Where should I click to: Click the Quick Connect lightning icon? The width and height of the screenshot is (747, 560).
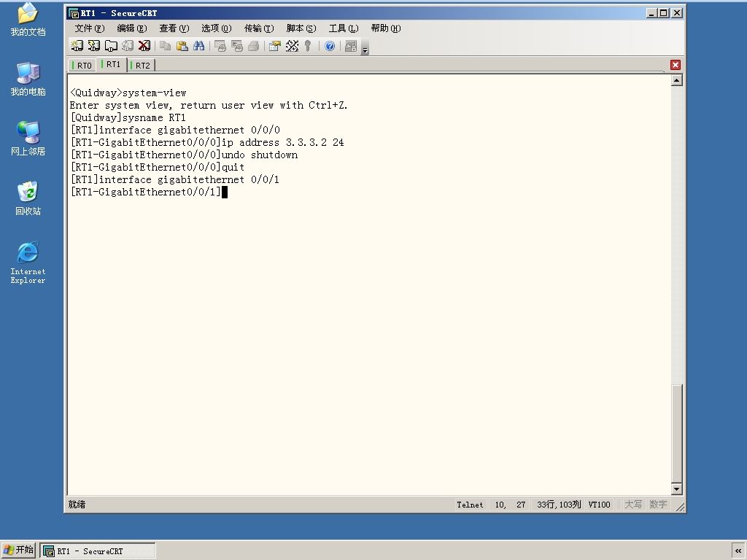tap(94, 46)
